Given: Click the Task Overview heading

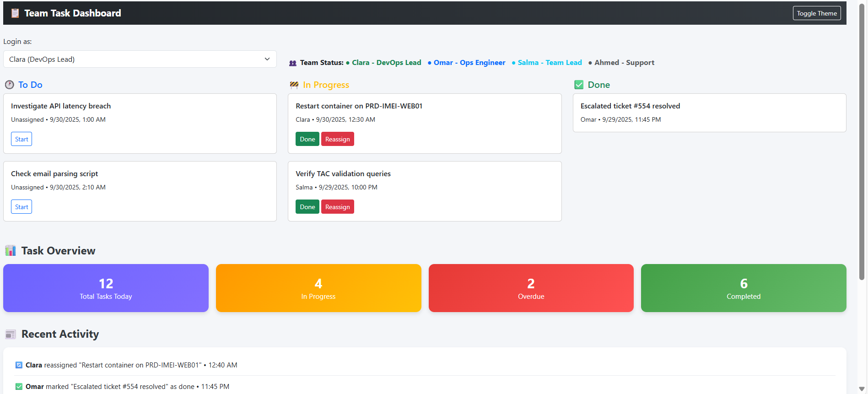Looking at the screenshot, I should pyautogui.click(x=58, y=251).
